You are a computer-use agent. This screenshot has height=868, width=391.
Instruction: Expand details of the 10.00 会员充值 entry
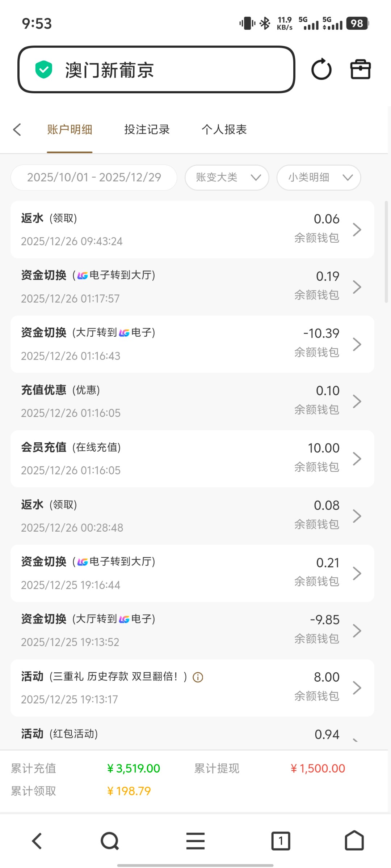click(192, 459)
